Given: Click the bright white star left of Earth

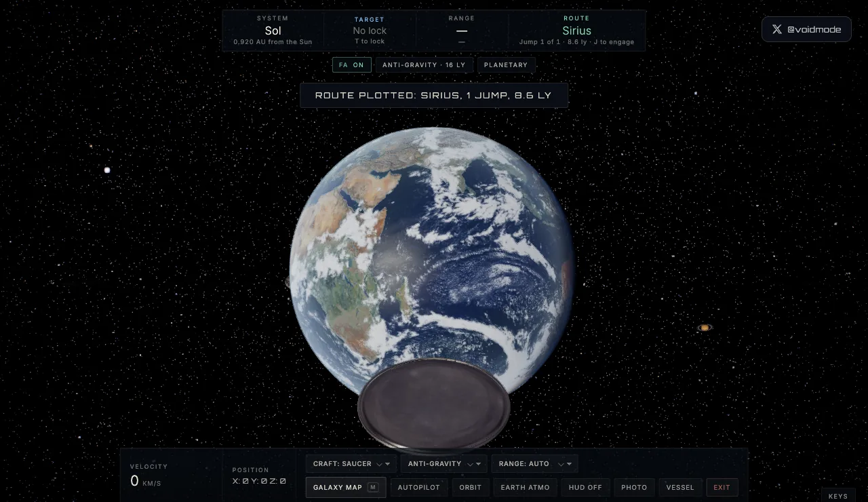Looking at the screenshot, I should coord(107,170).
